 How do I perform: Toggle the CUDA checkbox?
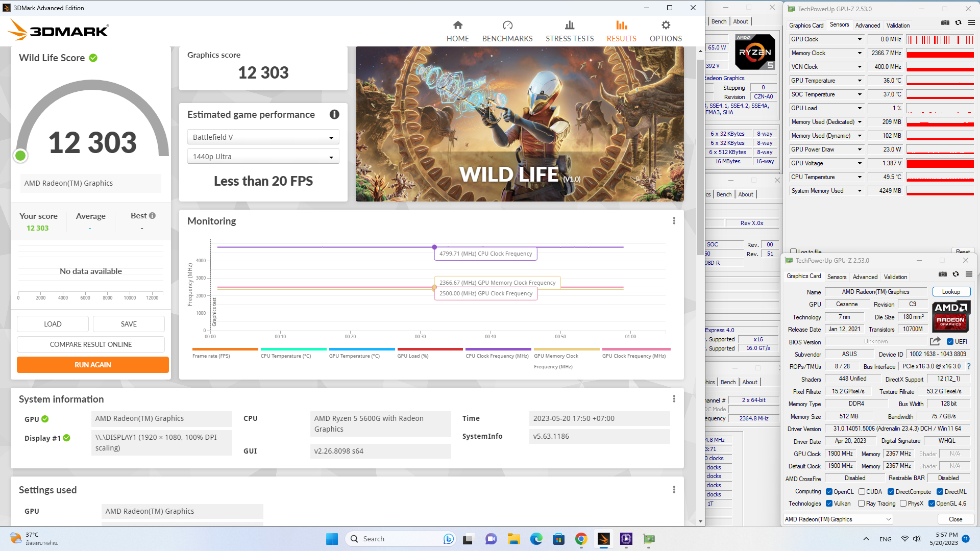(862, 492)
